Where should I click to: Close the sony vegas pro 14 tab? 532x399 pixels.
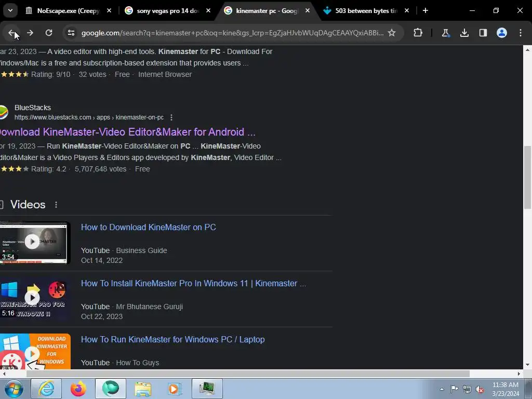pyautogui.click(x=208, y=11)
